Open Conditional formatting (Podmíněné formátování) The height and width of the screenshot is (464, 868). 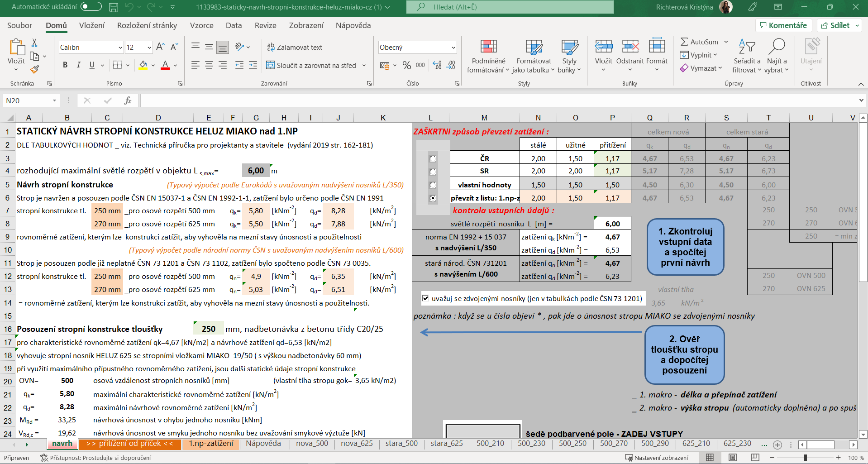[488, 57]
